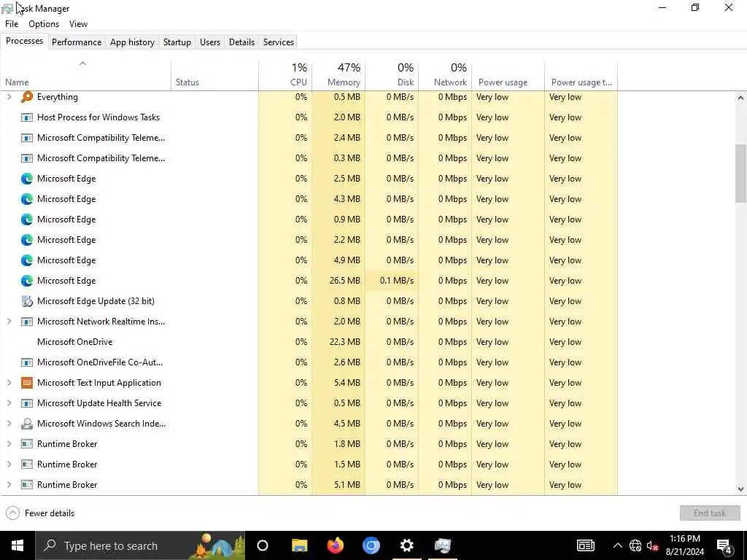Image resolution: width=747 pixels, height=560 pixels.
Task: Sort by the Memory column header
Action: click(x=338, y=76)
